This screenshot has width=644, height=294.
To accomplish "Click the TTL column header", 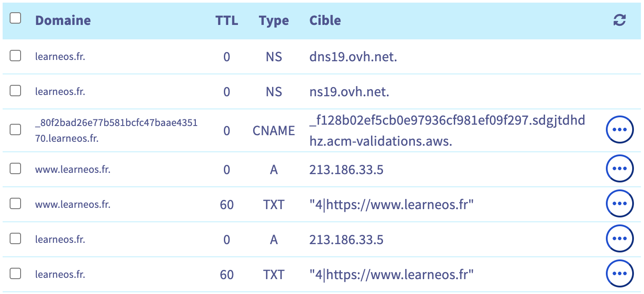I will [x=226, y=21].
